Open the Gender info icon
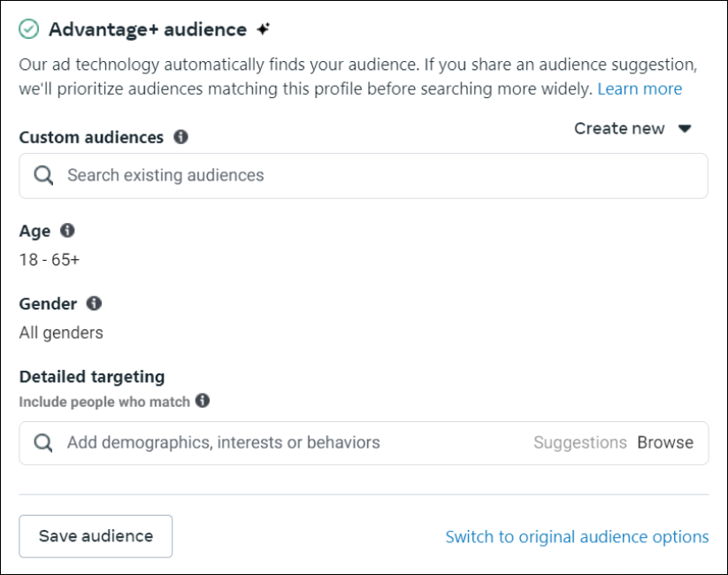 [94, 303]
